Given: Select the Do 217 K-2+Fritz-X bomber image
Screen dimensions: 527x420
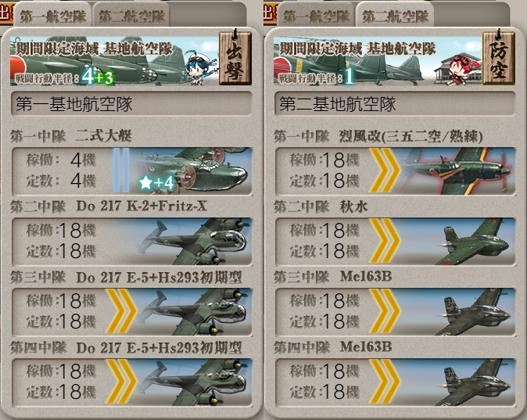Looking at the screenshot, I should point(195,241).
